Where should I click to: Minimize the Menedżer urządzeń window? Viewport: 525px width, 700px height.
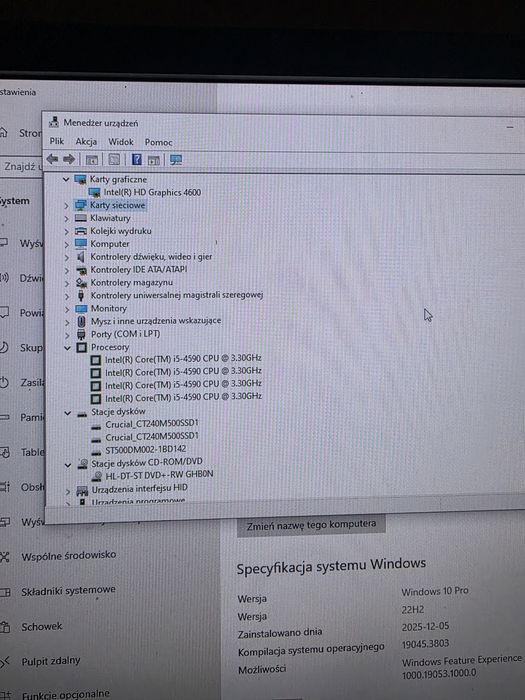(x=510, y=127)
